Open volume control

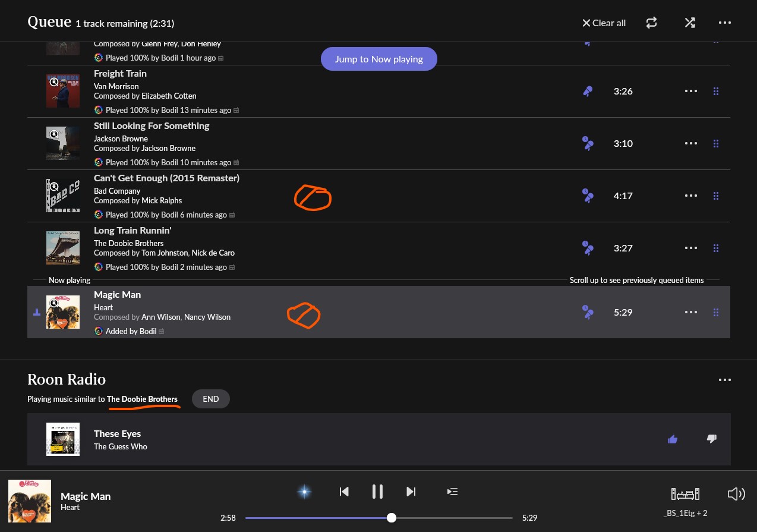point(736,494)
